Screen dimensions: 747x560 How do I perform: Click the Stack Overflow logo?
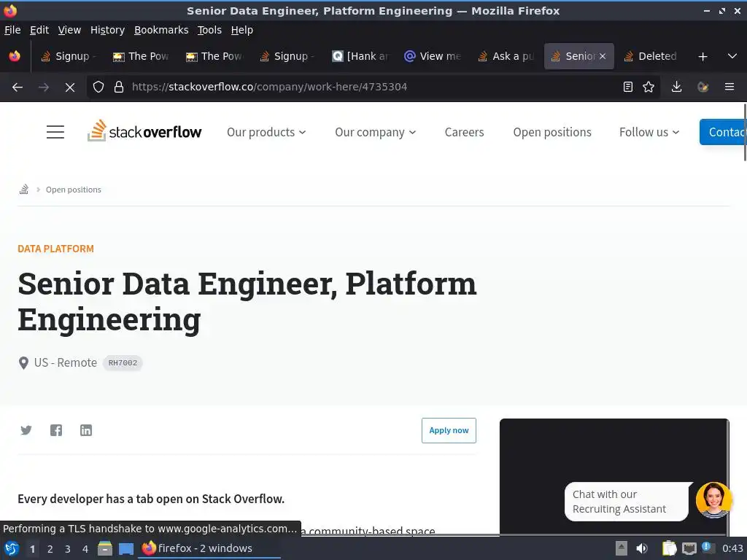144,131
